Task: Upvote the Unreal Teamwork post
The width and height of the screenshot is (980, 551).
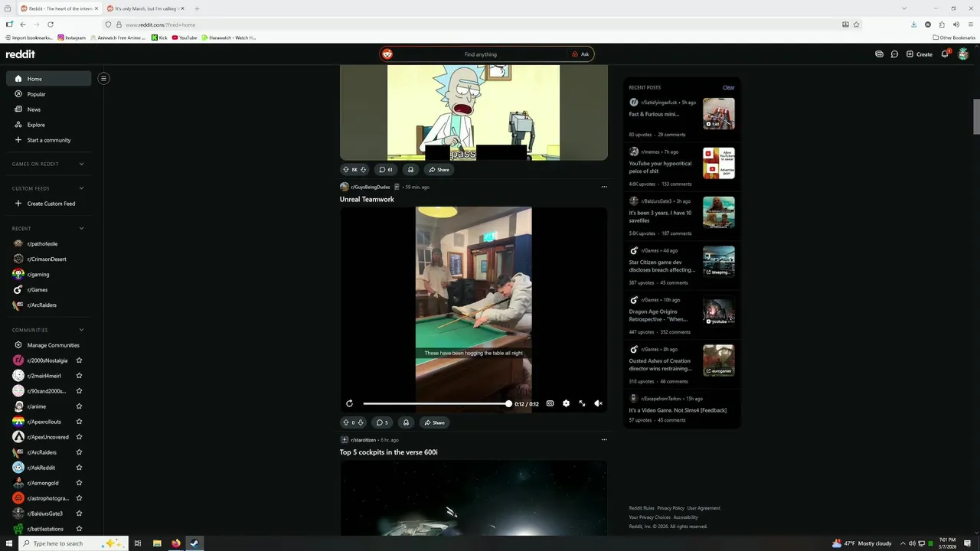Action: 346,422
